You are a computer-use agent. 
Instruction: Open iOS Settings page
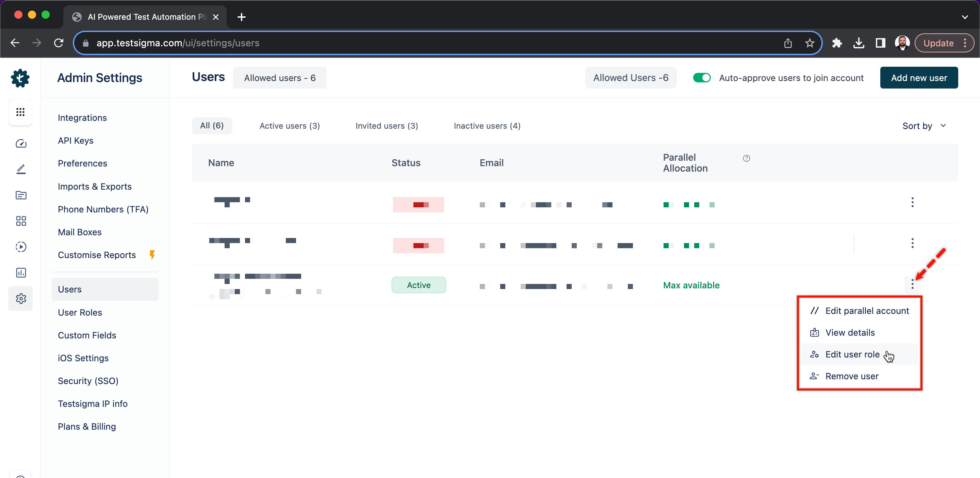pos(83,358)
